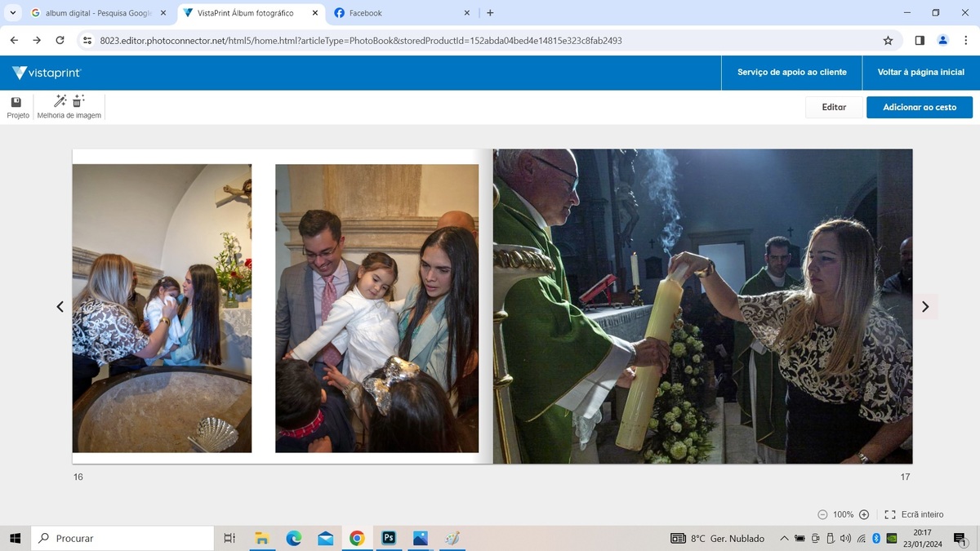Enter full screen with Ecrã inteiro
Image resolution: width=980 pixels, height=551 pixels.
[x=915, y=515]
